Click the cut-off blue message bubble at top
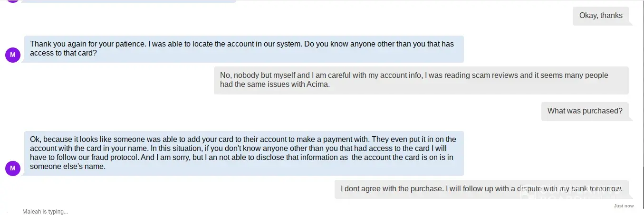The image size is (644, 215). click(x=128, y=1)
